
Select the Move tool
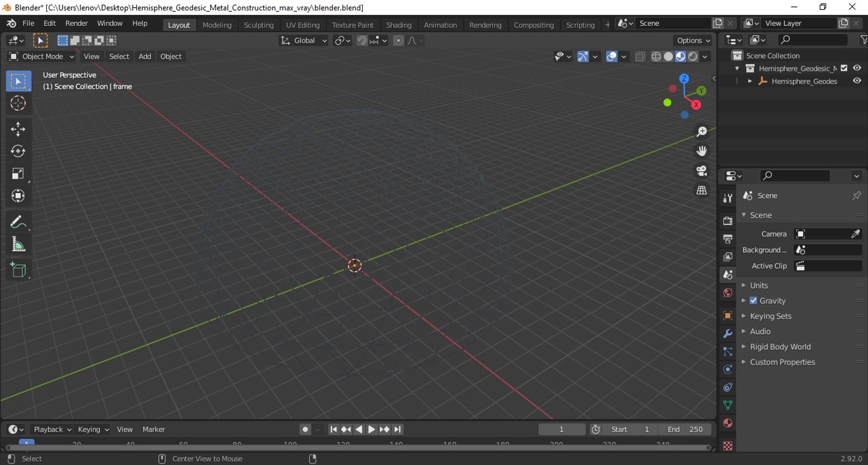[18, 129]
